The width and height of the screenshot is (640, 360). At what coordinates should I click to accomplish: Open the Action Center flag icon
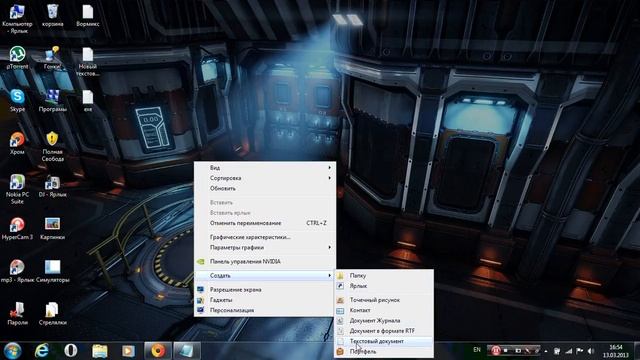point(580,351)
